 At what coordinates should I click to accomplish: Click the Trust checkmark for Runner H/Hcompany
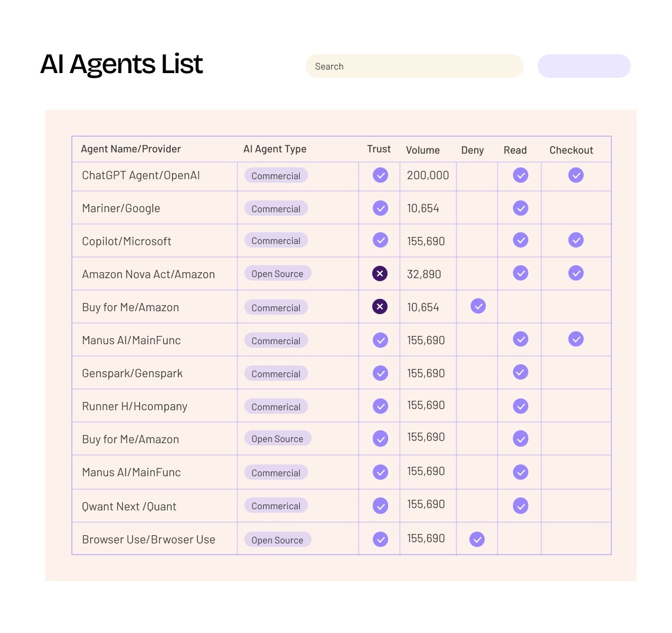(x=380, y=406)
